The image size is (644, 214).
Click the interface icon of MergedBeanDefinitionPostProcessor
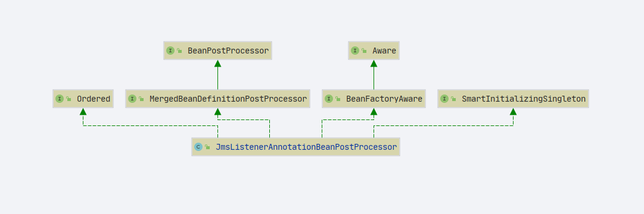pos(132,99)
